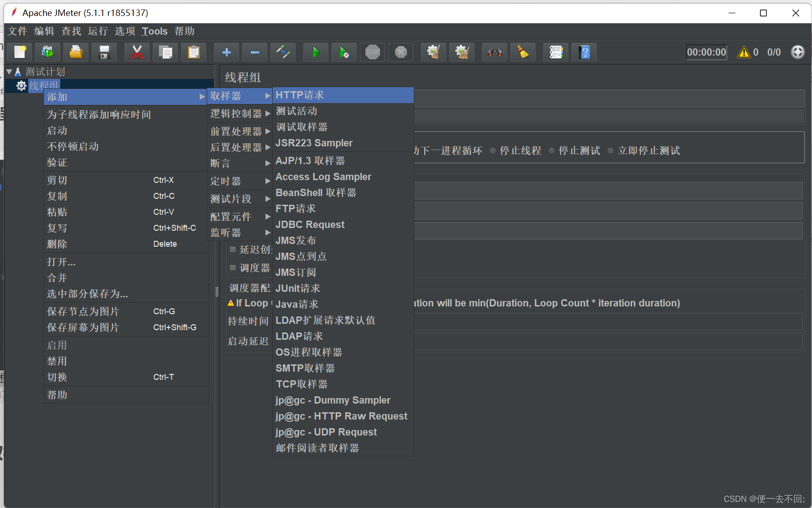This screenshot has width=812, height=508.
Task: Click the Shutdown threads icon
Action: tap(401, 52)
